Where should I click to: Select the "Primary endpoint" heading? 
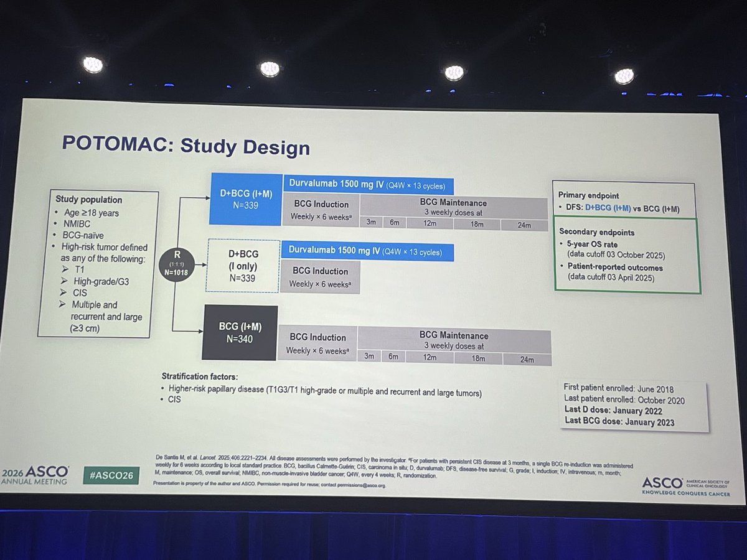(x=590, y=195)
